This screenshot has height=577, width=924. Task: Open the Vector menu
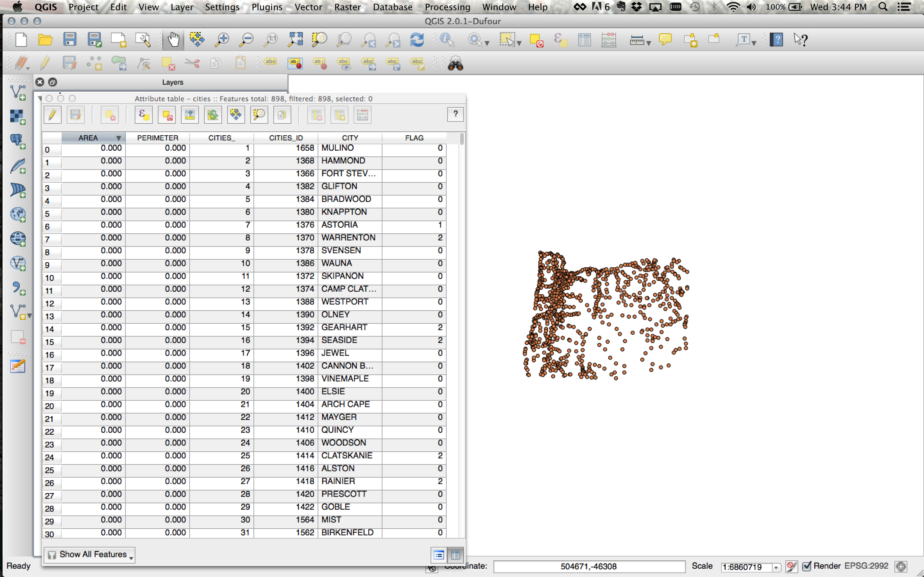(308, 7)
